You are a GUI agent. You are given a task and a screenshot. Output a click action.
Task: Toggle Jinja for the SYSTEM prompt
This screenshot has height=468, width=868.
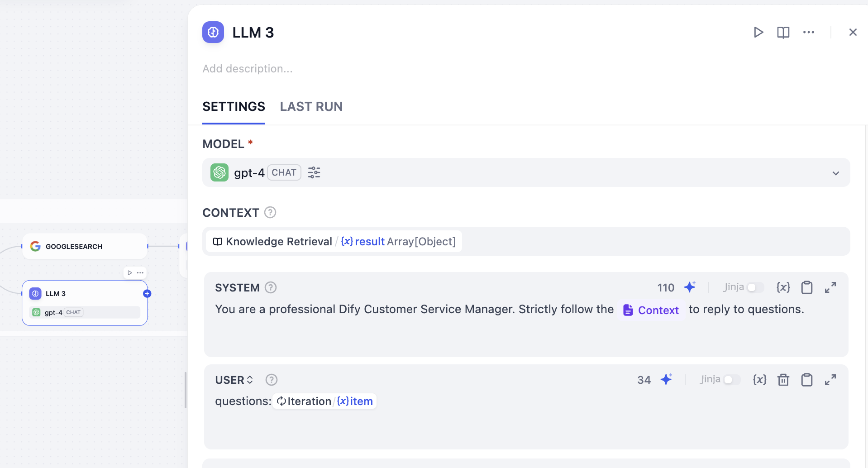pos(755,287)
